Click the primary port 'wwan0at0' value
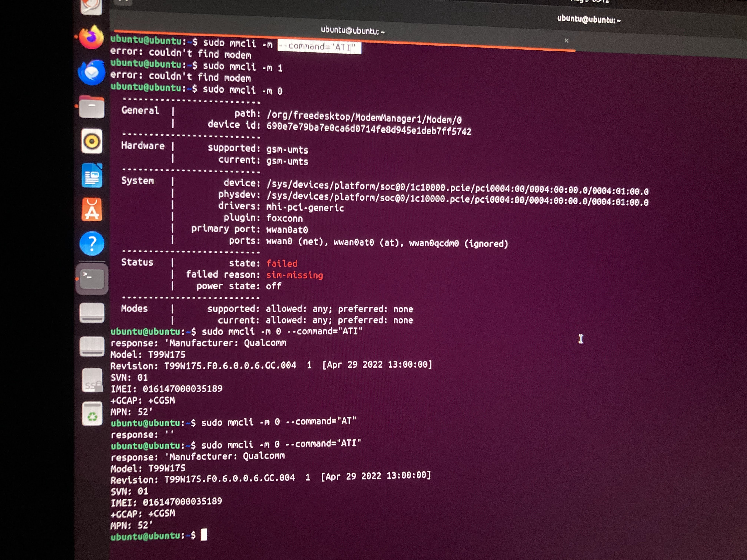Image resolution: width=747 pixels, height=560 pixels. pyautogui.click(x=287, y=230)
